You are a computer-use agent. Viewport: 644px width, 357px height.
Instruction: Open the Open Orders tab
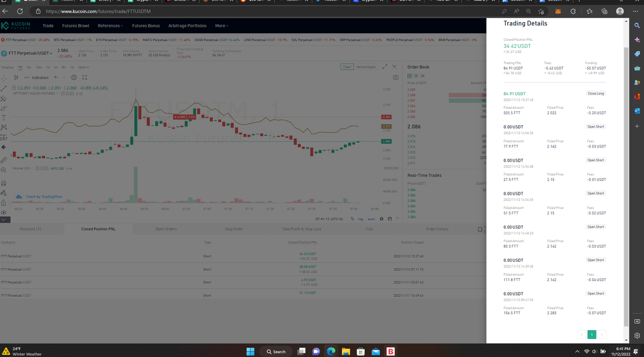[166, 229]
